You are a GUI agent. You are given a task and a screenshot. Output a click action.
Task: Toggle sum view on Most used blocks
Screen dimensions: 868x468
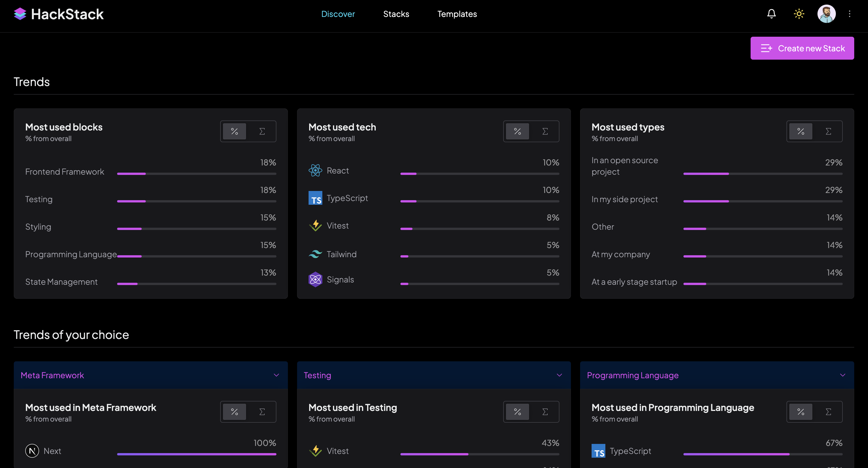(262, 131)
